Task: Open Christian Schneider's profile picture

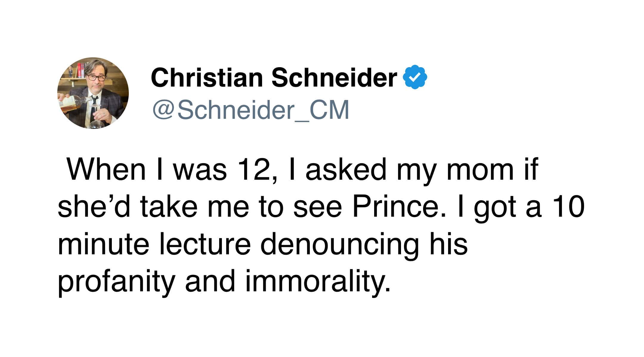Action: 93,93
